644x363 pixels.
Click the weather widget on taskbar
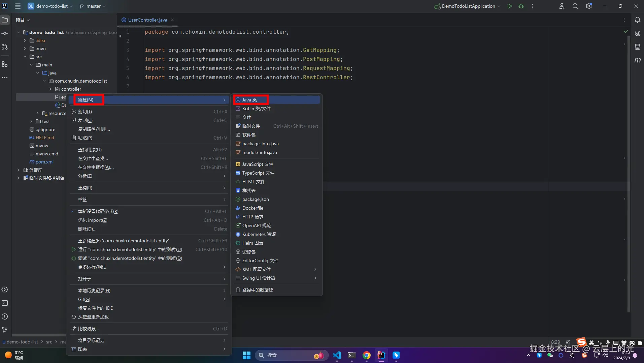point(14,355)
